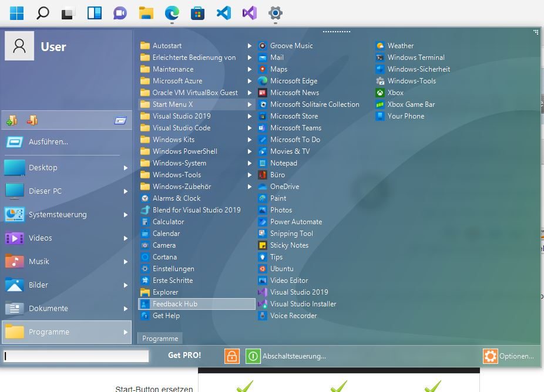544x392 pixels.
Task: Open the Maps app icon
Action: (263, 69)
